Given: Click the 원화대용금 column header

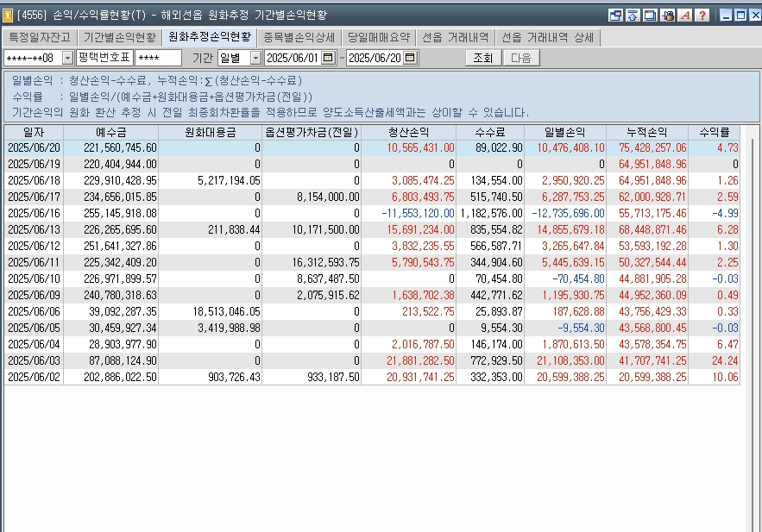Looking at the screenshot, I should [x=210, y=133].
